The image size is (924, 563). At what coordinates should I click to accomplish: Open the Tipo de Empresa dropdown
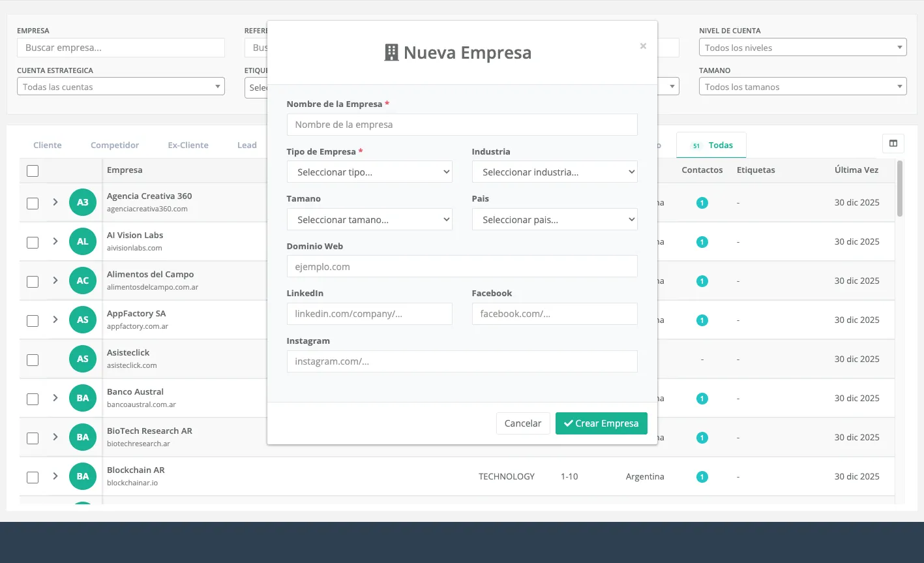(x=370, y=172)
